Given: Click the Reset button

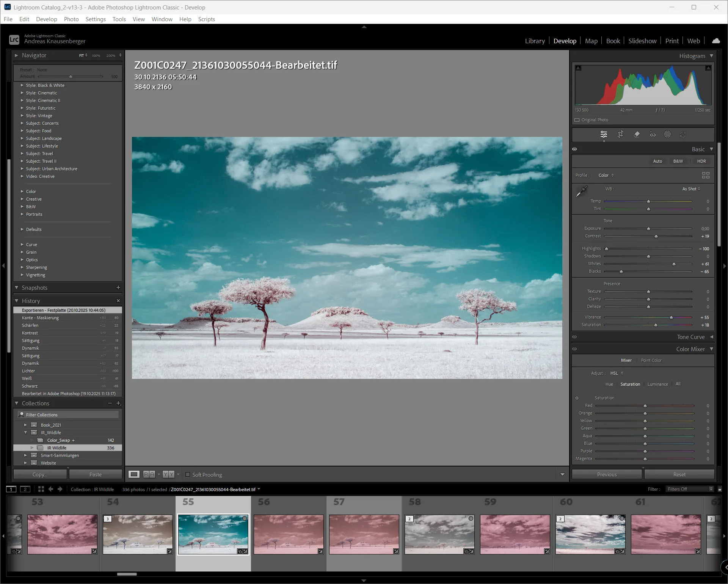Looking at the screenshot, I should (x=679, y=474).
